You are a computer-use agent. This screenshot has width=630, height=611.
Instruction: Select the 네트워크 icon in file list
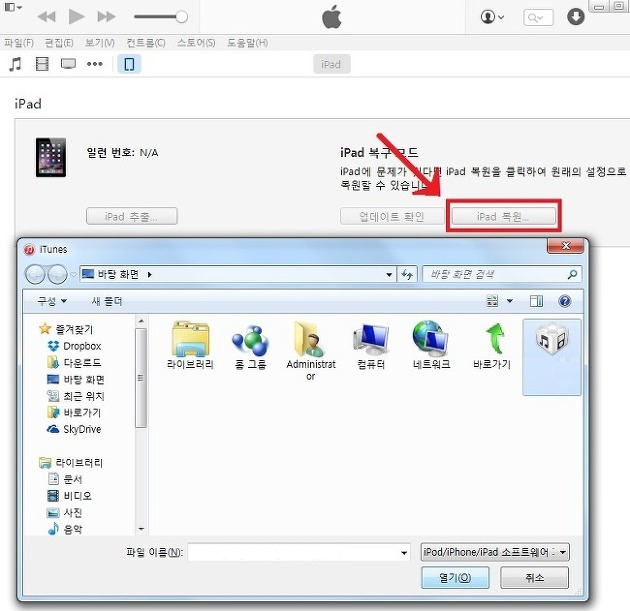coord(431,345)
